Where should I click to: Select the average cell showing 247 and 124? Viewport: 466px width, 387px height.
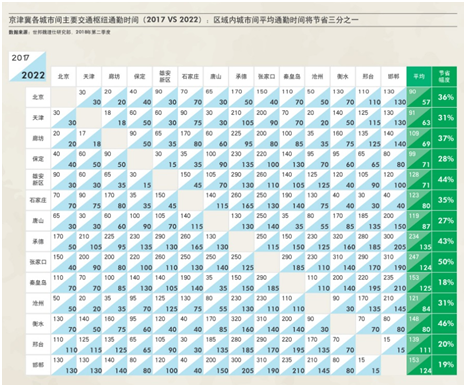[419, 262]
